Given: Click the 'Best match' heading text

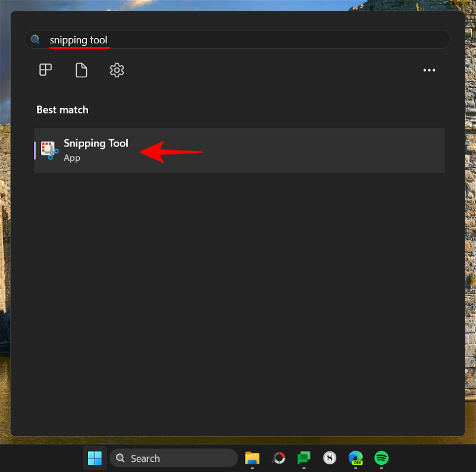Looking at the screenshot, I should [x=62, y=110].
